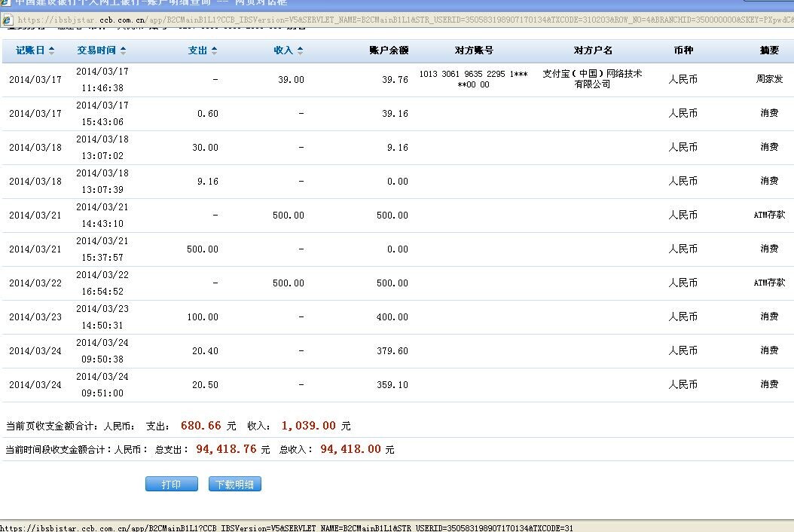794x532 pixels.
Task: Click sort arrows beside 交易时间 header
Action: click(123, 50)
